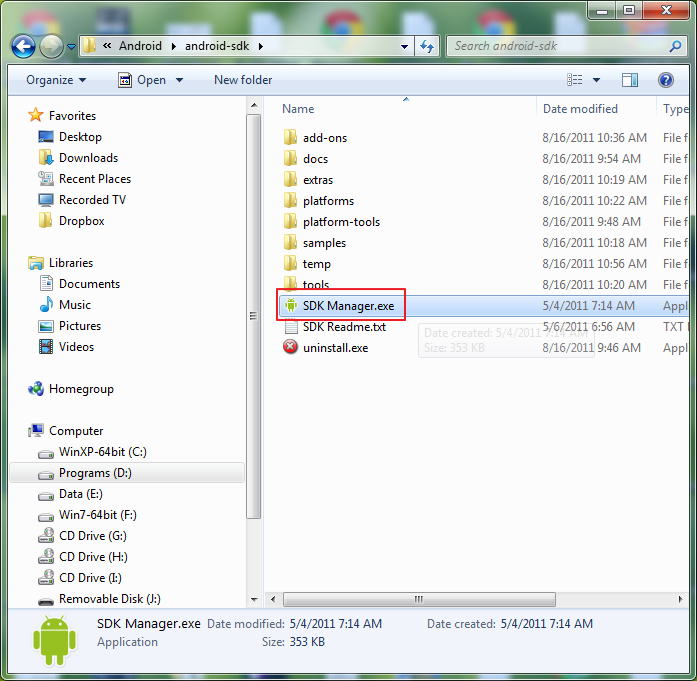Open Recent Places in Favorites
Viewport: 697px width, 681px height.
95,179
